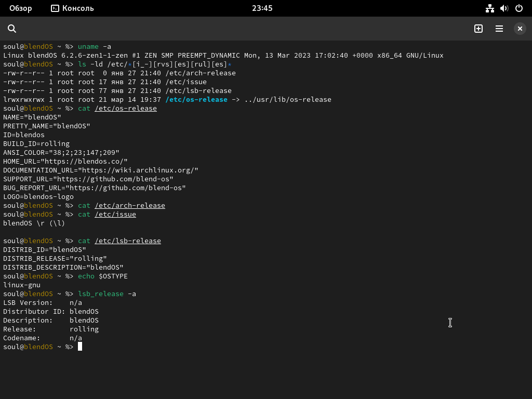
Task: Click the SUPPORT_URL github line
Action: click(88, 179)
